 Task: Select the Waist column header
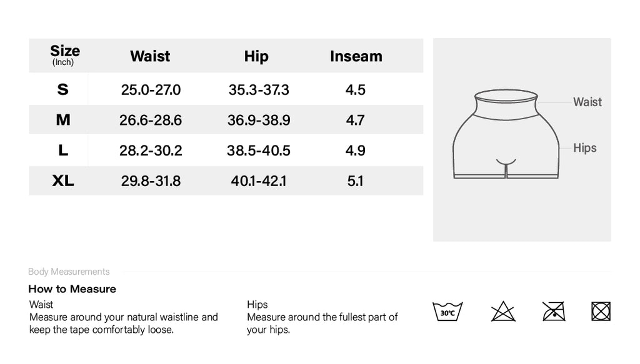point(150,56)
